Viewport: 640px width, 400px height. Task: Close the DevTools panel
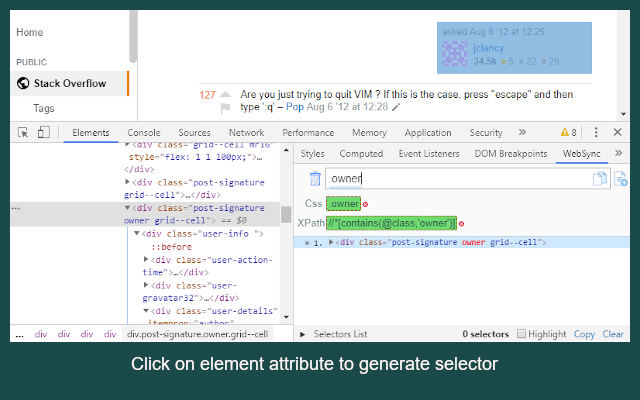pyautogui.click(x=617, y=132)
